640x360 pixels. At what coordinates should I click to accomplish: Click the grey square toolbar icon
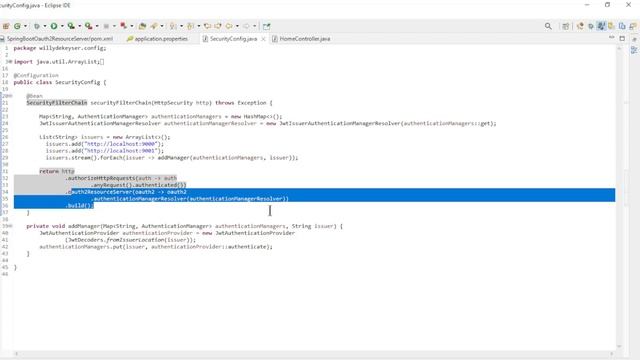coord(106,26)
